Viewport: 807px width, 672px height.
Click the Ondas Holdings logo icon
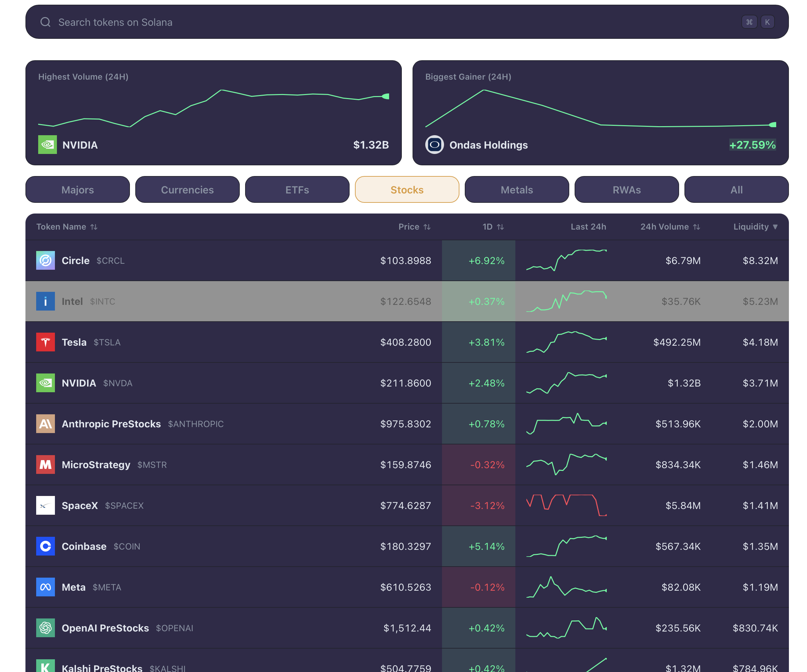pos(435,145)
